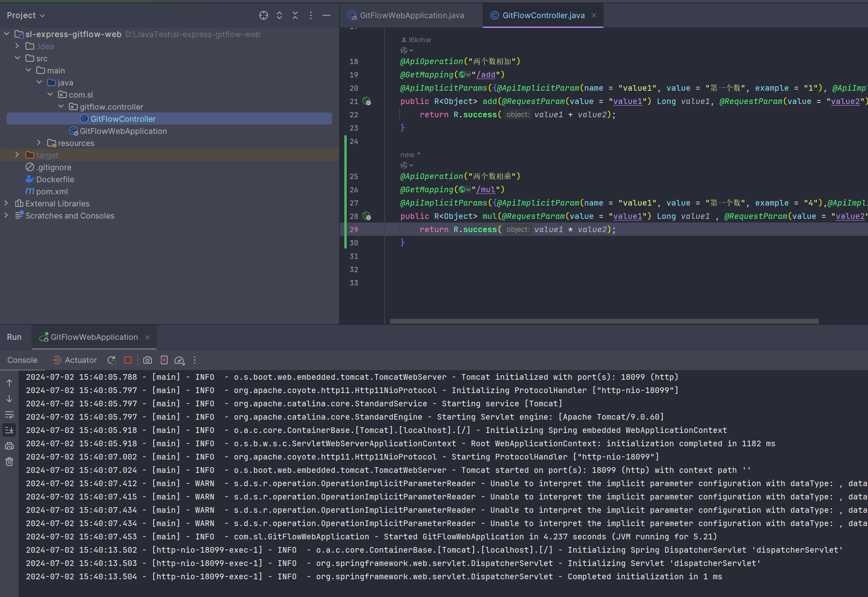This screenshot has width=868, height=597.
Task: Collapse the gitflow.controller package
Action: tap(61, 106)
